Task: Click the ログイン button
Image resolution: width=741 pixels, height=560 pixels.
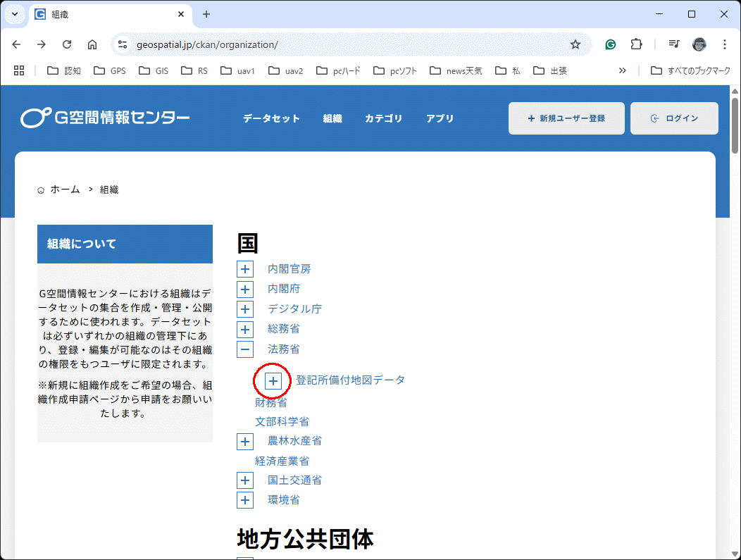Action: [x=674, y=118]
